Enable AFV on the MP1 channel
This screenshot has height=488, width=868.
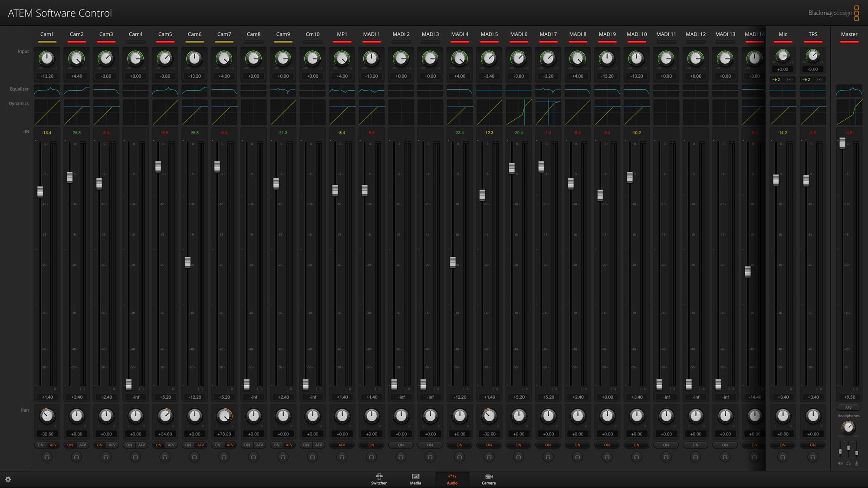[342, 445]
